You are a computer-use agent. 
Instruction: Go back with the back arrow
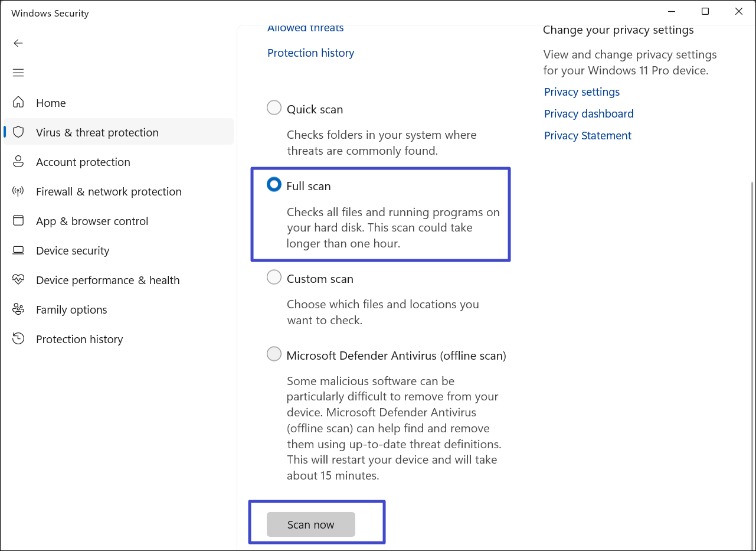pos(18,43)
